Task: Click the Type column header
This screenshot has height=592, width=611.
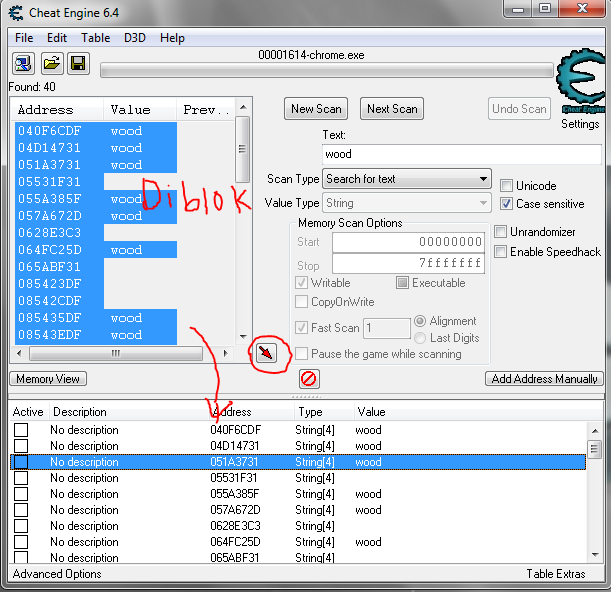Action: pyautogui.click(x=324, y=412)
